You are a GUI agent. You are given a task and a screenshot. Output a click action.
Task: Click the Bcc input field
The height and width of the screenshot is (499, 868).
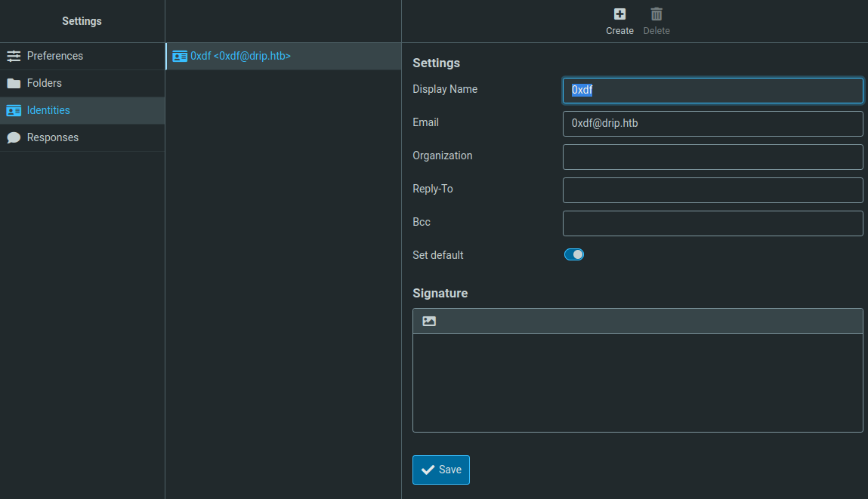pos(712,223)
